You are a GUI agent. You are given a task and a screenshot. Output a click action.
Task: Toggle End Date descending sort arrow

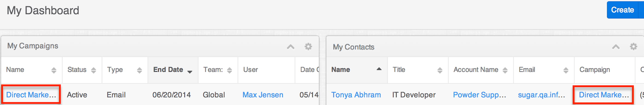190,72
